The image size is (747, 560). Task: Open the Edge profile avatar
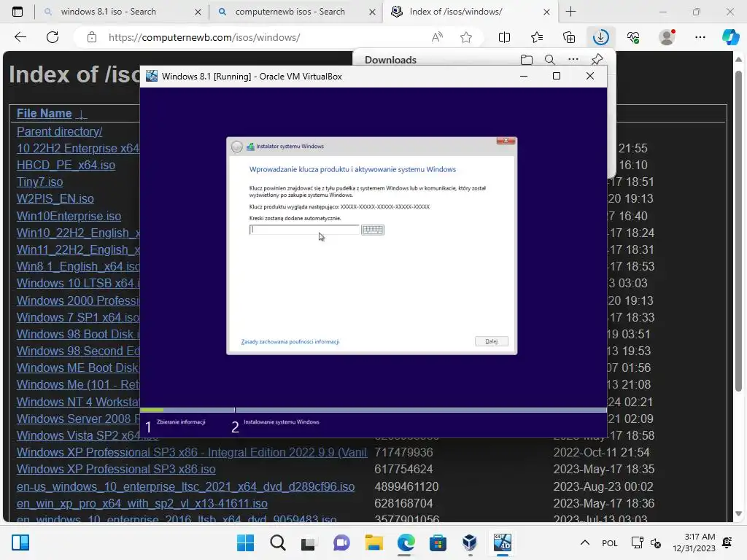[667, 37]
